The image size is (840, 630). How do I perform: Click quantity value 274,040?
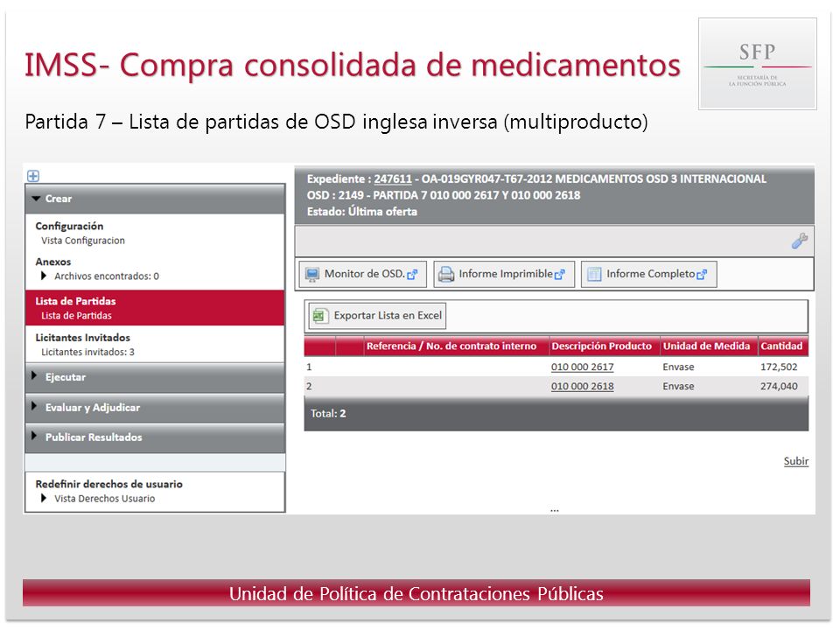(779, 386)
